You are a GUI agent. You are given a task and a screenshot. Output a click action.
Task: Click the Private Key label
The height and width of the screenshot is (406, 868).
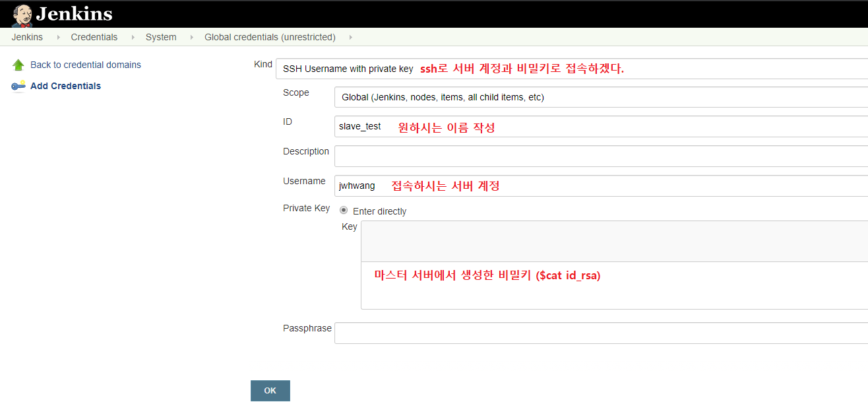point(307,208)
